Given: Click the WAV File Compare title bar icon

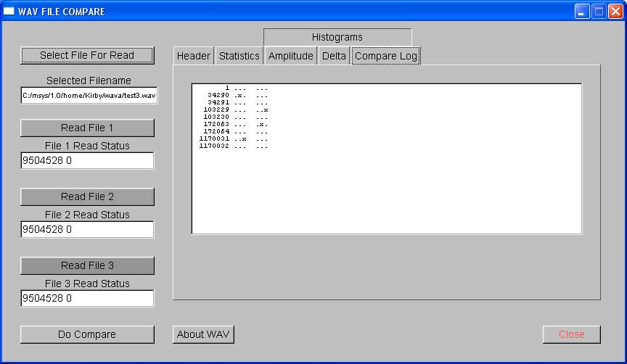Looking at the screenshot, I should [9, 11].
